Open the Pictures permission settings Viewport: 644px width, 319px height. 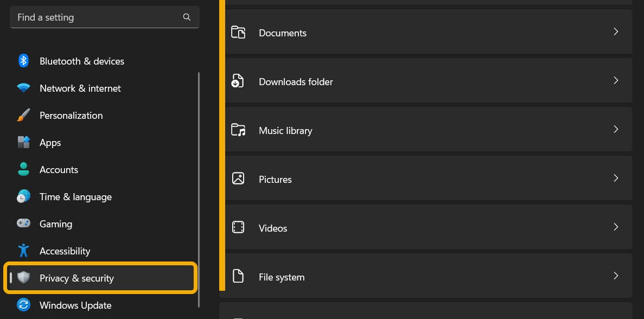tap(616, 178)
